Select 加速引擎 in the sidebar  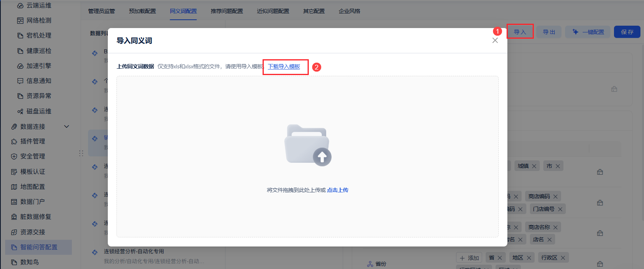point(34,66)
